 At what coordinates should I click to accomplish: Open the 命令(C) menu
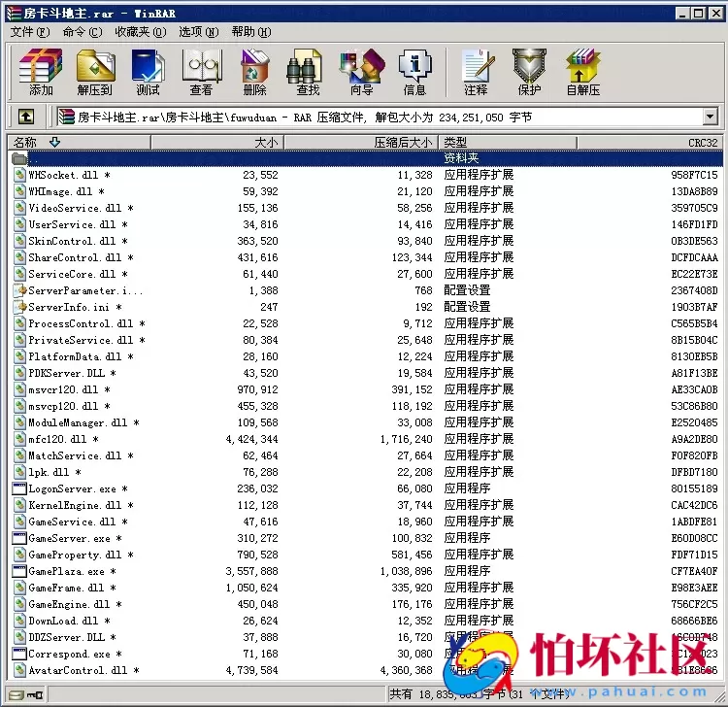pyautogui.click(x=83, y=32)
